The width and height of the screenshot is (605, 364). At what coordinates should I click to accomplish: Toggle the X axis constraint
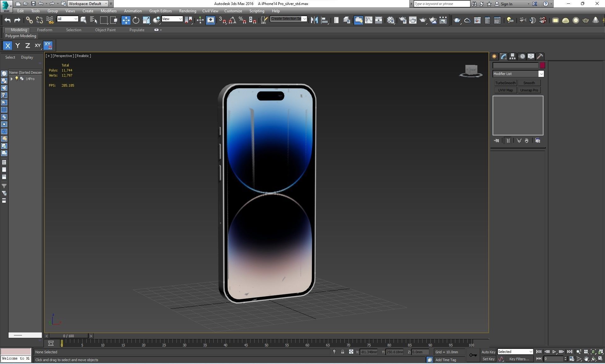click(x=8, y=46)
